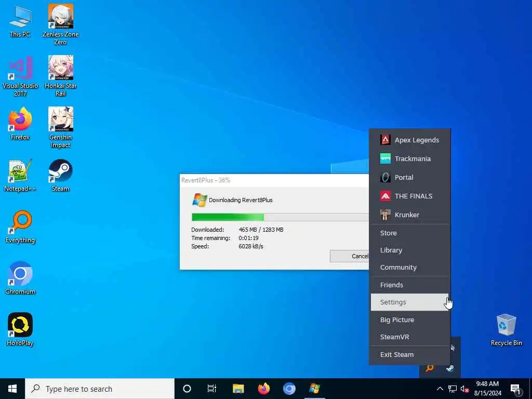532x399 pixels.
Task: Select the Firefox desktop shortcut
Action: click(20, 124)
